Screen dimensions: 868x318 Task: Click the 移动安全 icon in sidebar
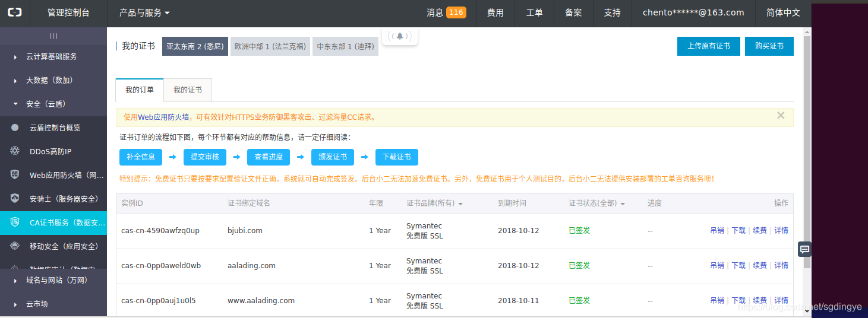pyautogui.click(x=15, y=246)
